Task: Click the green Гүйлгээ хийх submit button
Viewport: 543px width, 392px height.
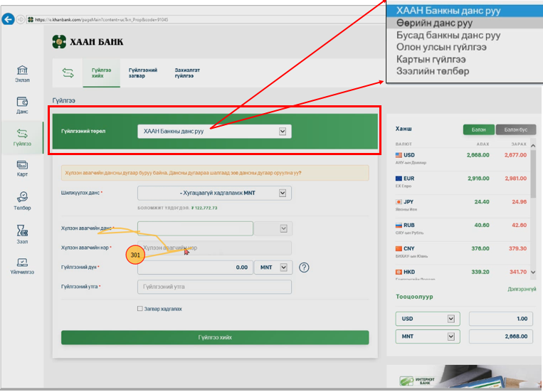Action: 215,337
